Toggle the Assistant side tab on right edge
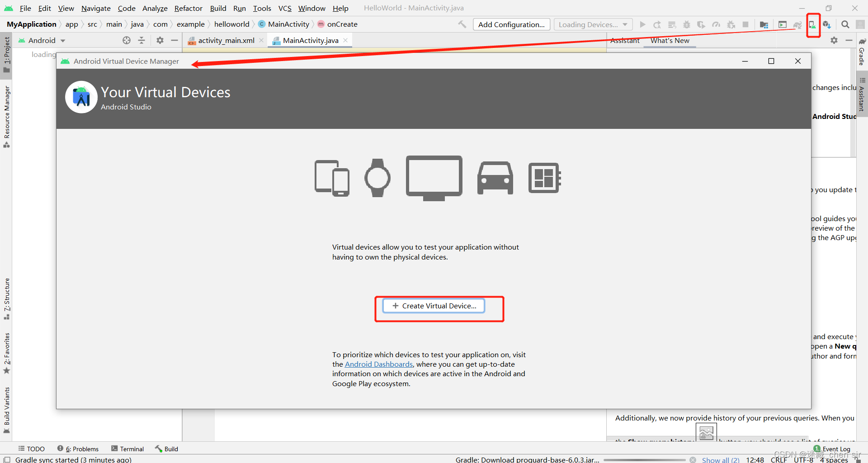 tap(862, 94)
